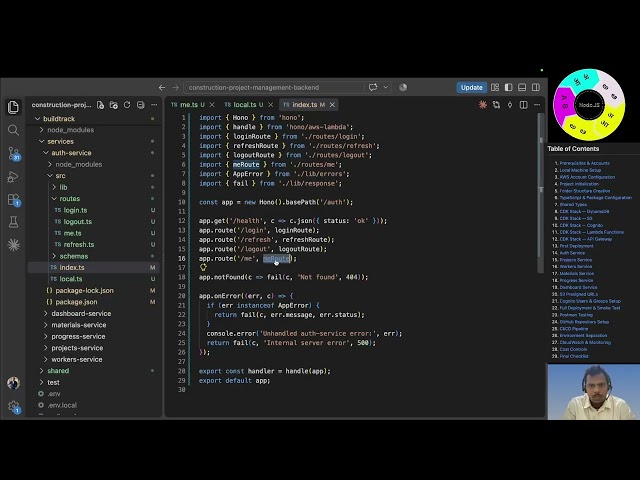
Task: Open the Extensions view in activity bar
Action: (x=13, y=200)
